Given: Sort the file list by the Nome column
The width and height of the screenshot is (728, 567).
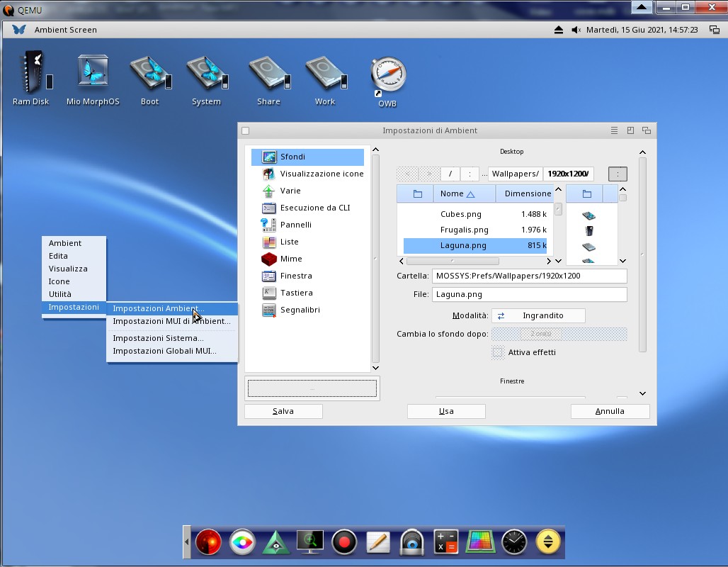Looking at the screenshot, I should coord(457,193).
